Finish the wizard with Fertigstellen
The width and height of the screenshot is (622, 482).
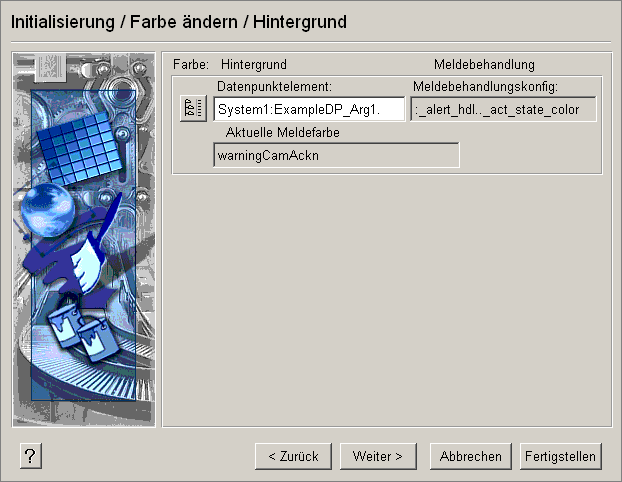coord(561,456)
